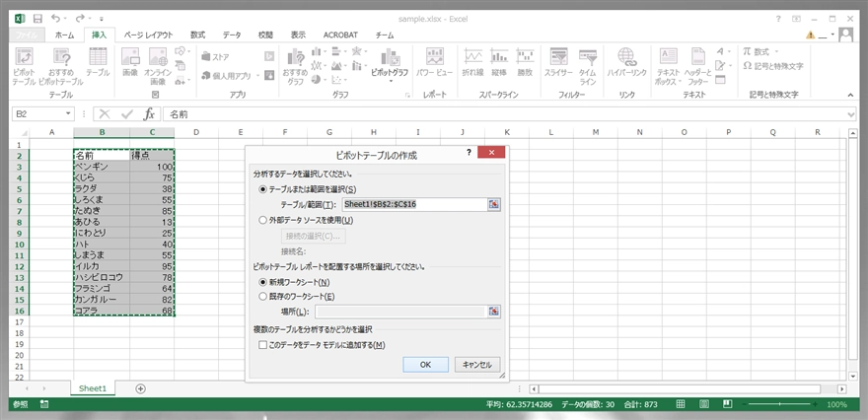Choose 新規ワークシート radio option
This screenshot has height=420, width=868.
[x=263, y=282]
